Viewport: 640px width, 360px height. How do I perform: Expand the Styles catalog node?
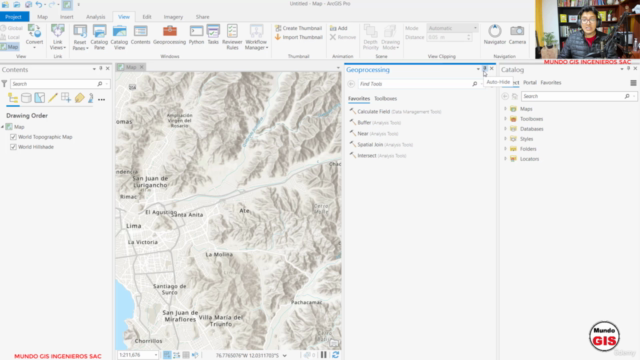click(505, 139)
